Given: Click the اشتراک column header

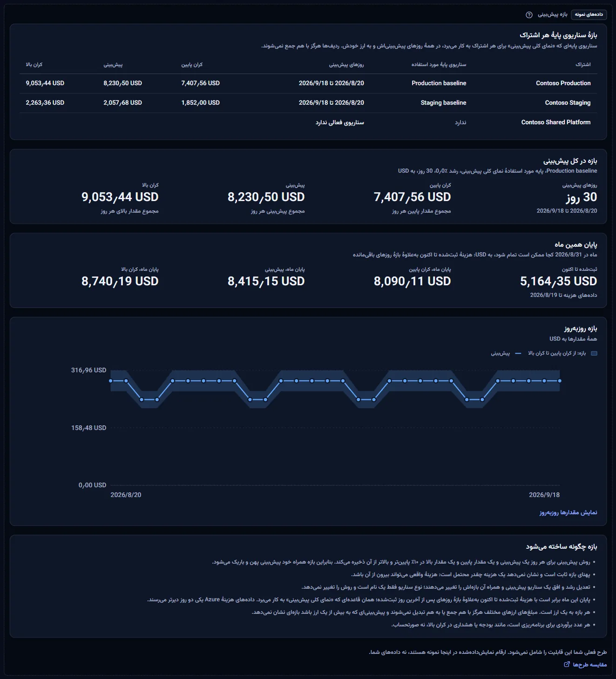Looking at the screenshot, I should [583, 65].
